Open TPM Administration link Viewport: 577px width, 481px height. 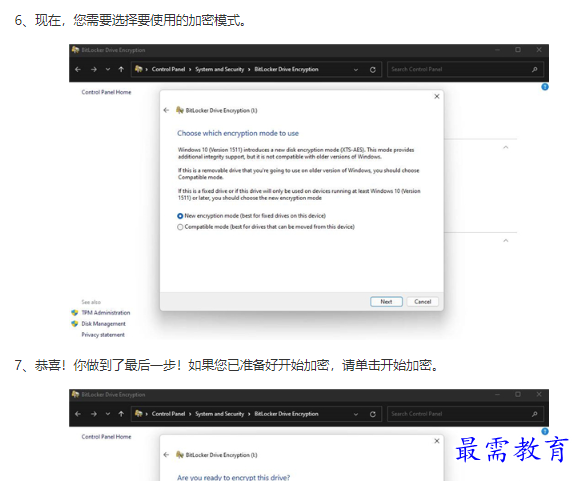[106, 313]
